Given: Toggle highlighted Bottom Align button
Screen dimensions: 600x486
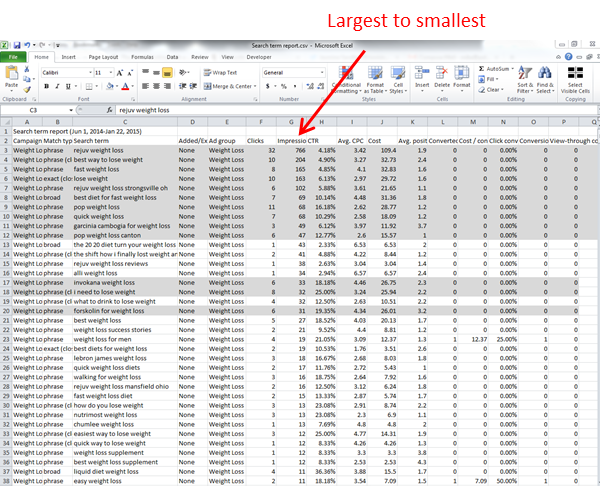Looking at the screenshot, I should point(167,72).
